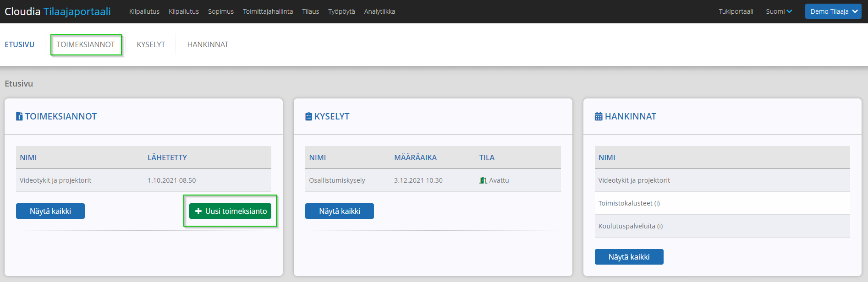The width and height of the screenshot is (868, 282).
Task: Select Tilaus in the top menu
Action: click(310, 11)
